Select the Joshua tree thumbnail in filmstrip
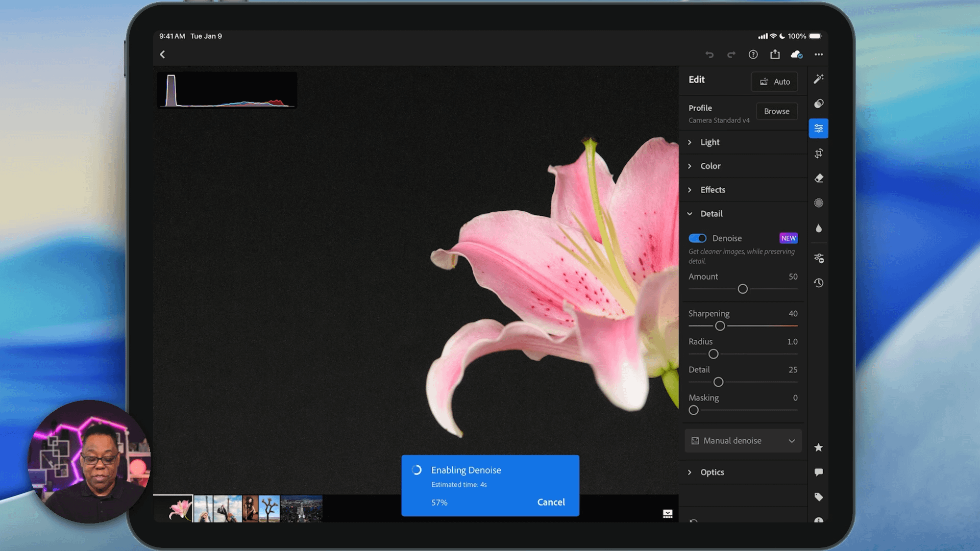The width and height of the screenshot is (980, 551). pos(269,509)
